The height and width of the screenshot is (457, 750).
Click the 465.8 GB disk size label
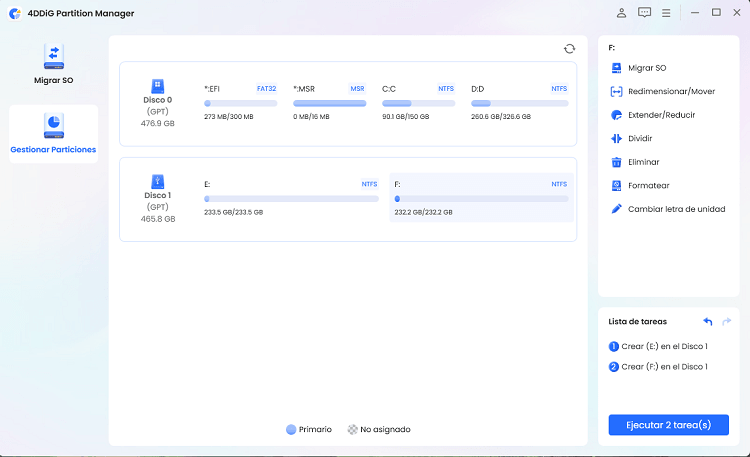click(158, 219)
